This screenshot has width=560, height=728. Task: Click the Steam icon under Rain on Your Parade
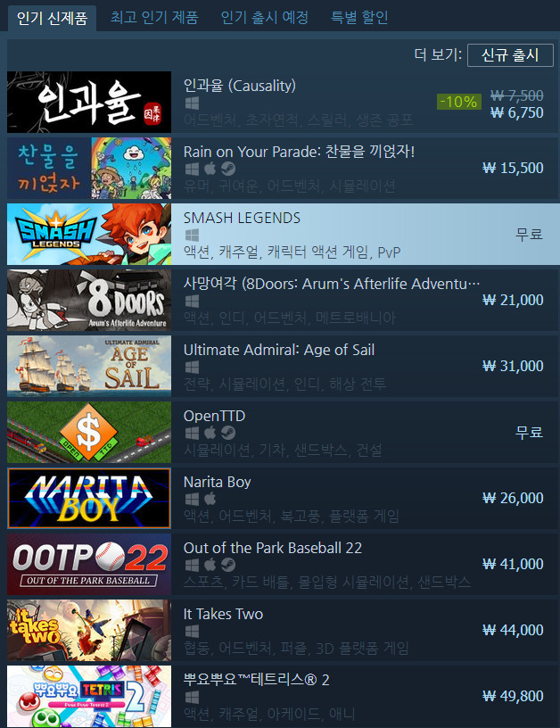[x=227, y=169]
